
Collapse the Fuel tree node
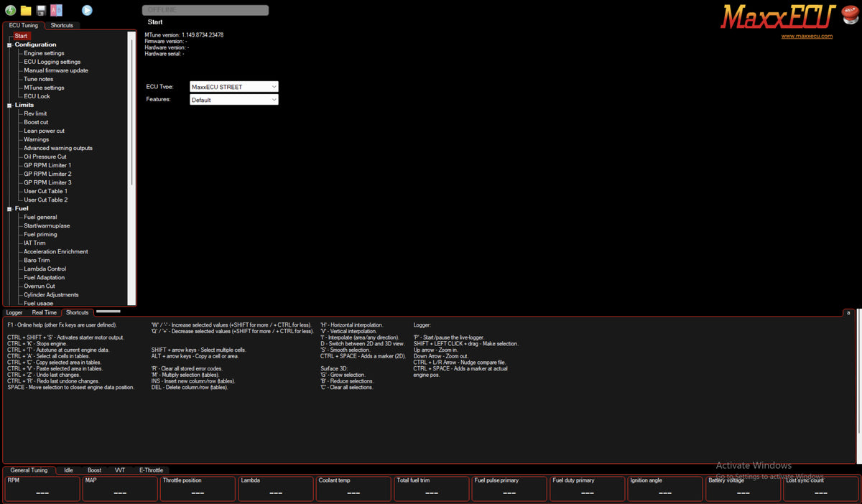[x=9, y=209]
